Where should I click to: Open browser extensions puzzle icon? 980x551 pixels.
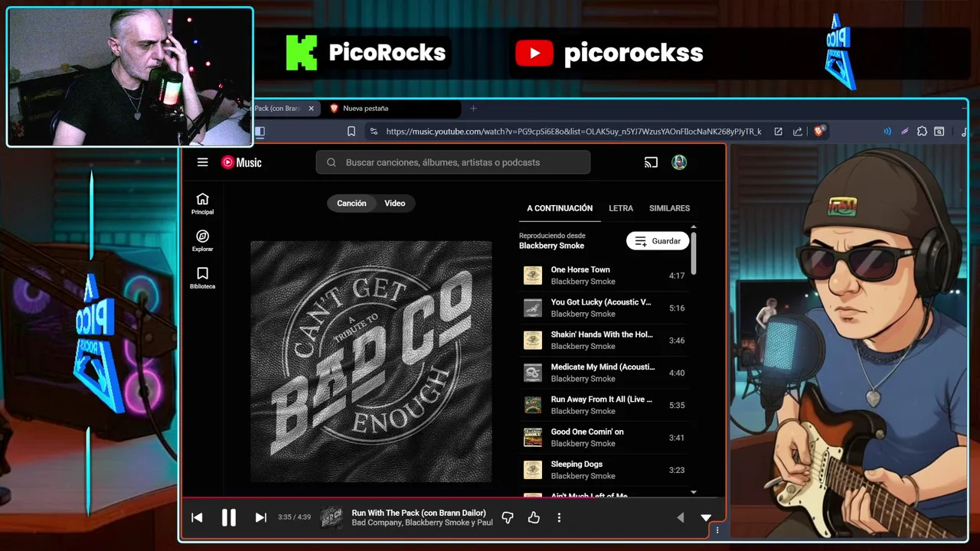[922, 132]
